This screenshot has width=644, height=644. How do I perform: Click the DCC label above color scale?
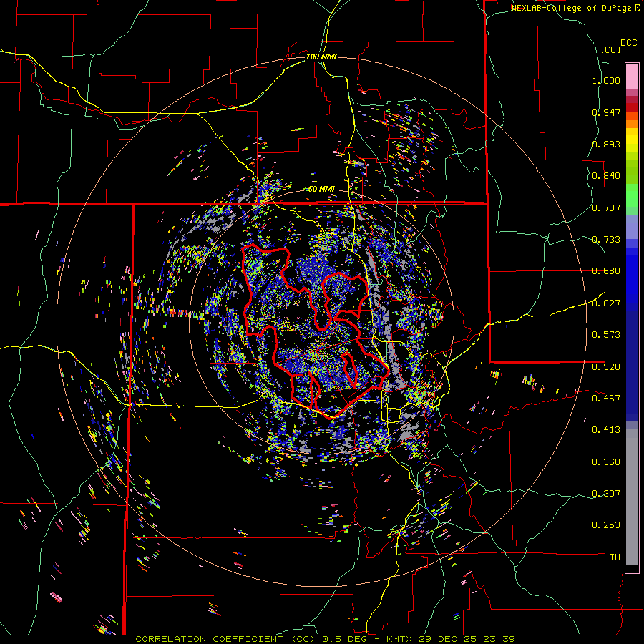[x=628, y=43]
